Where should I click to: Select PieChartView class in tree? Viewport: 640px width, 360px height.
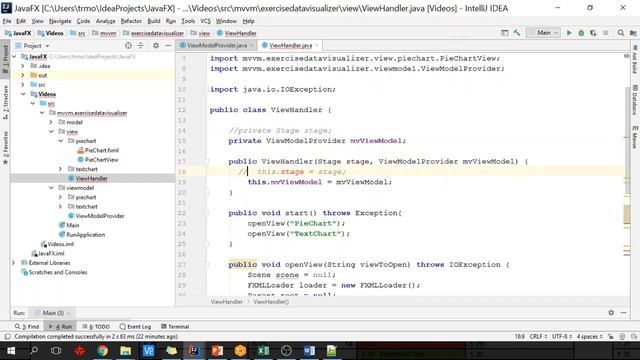[98, 160]
